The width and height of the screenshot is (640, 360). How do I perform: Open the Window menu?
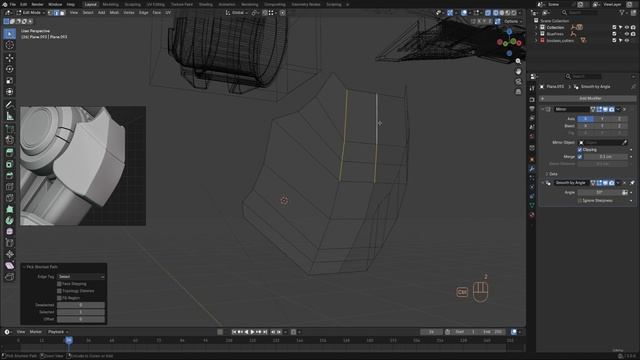(x=55, y=4)
